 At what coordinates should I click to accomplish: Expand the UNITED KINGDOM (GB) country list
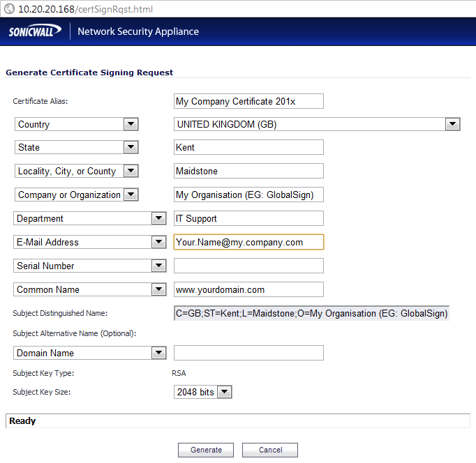point(316,124)
